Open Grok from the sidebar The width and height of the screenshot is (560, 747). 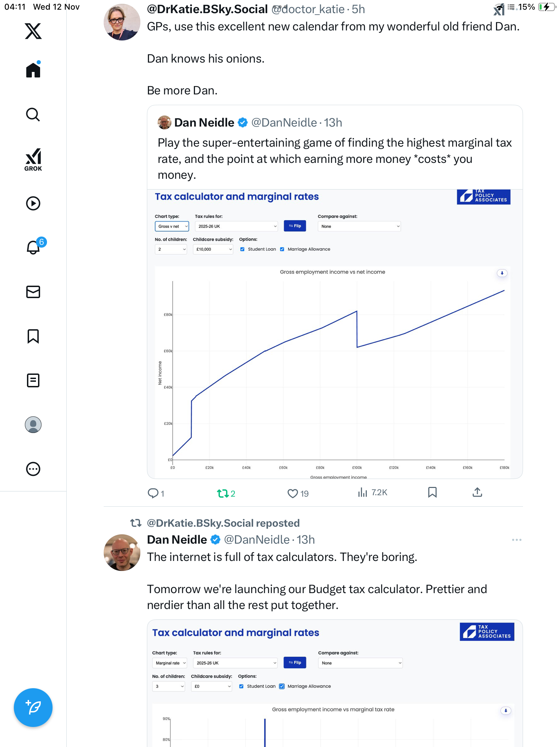33,160
